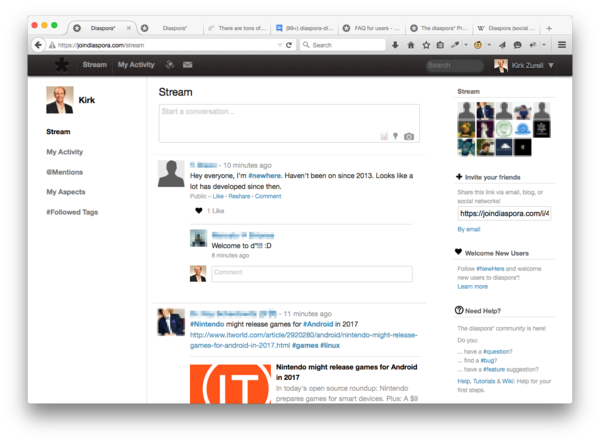Click the heart icon beside 1 Like
Image resolution: width=600 pixels, height=443 pixels.
tap(199, 210)
